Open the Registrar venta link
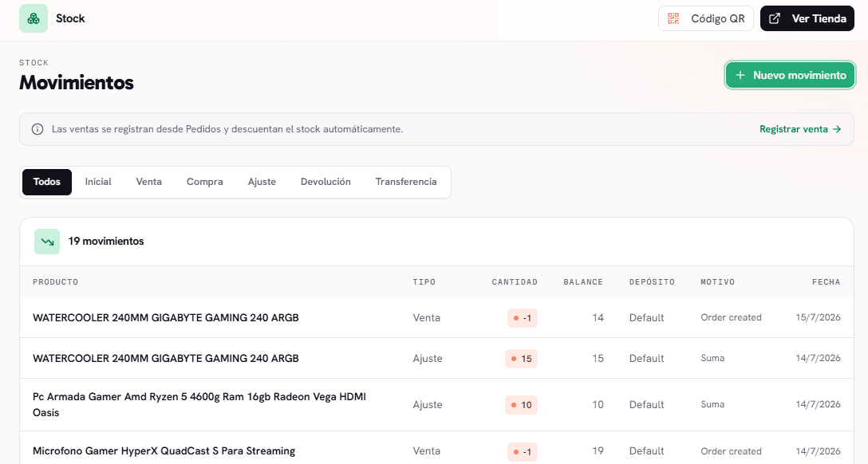The width and height of the screenshot is (868, 464). pyautogui.click(x=800, y=129)
